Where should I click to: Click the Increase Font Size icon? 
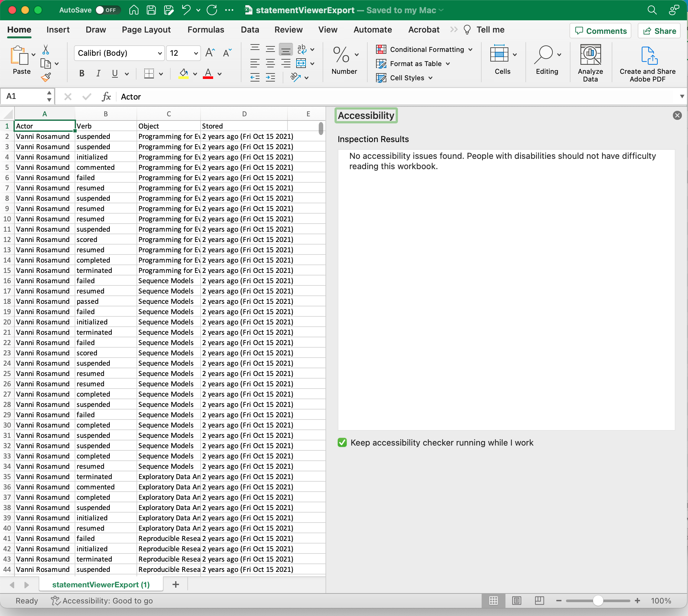tap(210, 53)
